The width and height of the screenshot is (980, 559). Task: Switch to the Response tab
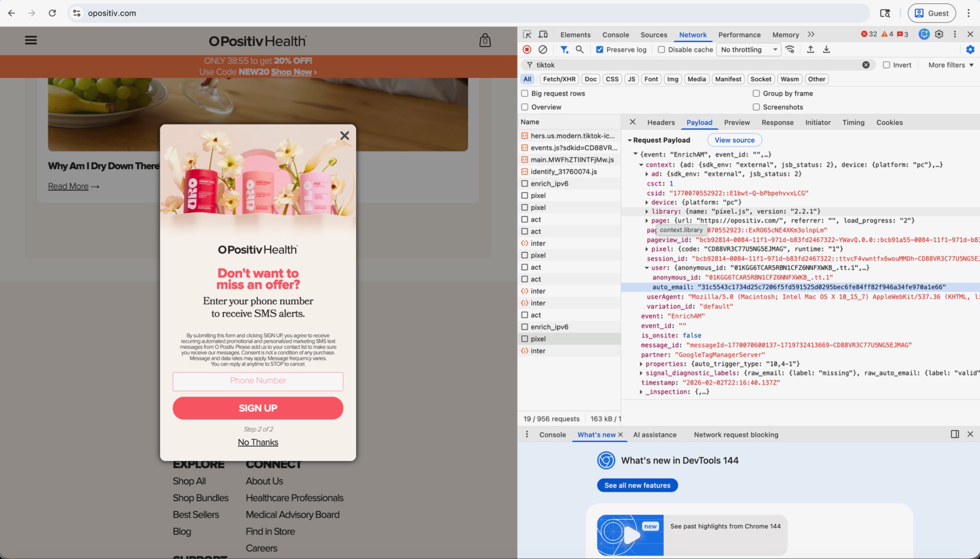pos(777,123)
